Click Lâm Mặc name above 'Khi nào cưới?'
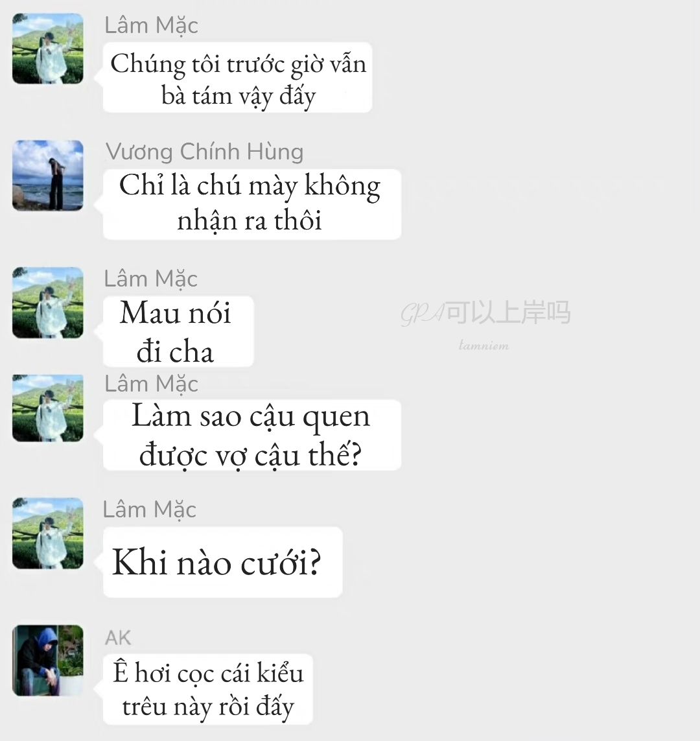The height and width of the screenshot is (741, 700). coord(149,510)
